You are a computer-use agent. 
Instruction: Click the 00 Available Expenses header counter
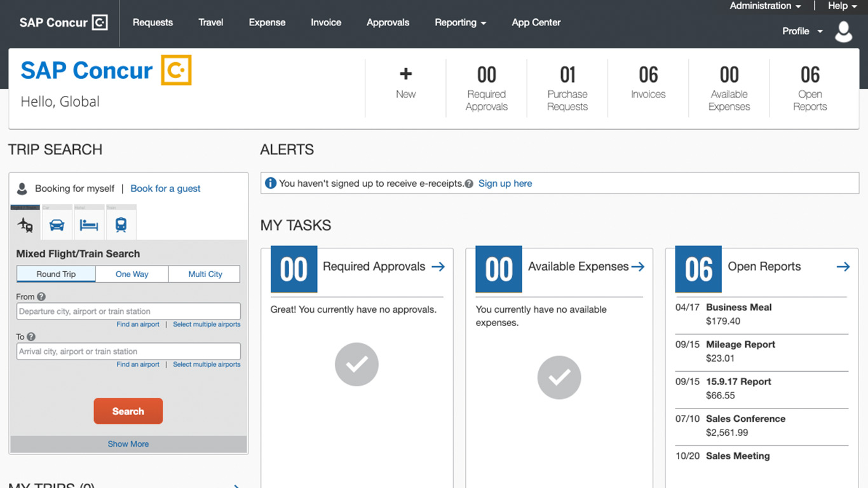(729, 88)
